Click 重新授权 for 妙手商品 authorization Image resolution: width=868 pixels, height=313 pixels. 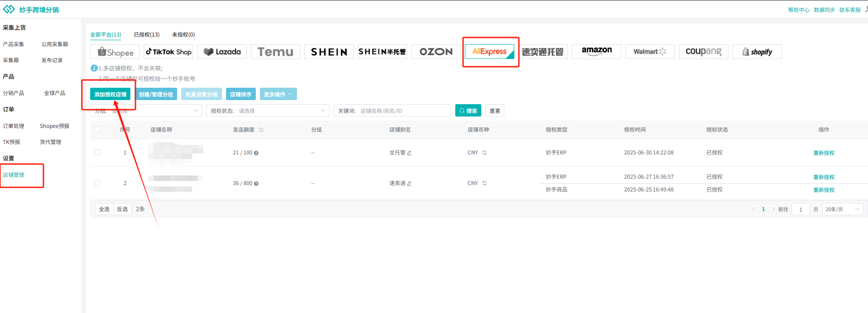[x=824, y=190]
